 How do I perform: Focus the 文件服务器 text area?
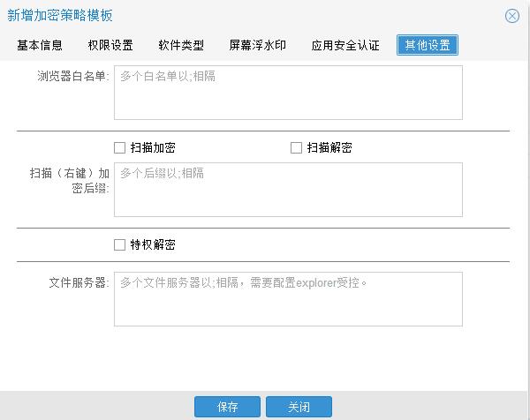point(288,298)
